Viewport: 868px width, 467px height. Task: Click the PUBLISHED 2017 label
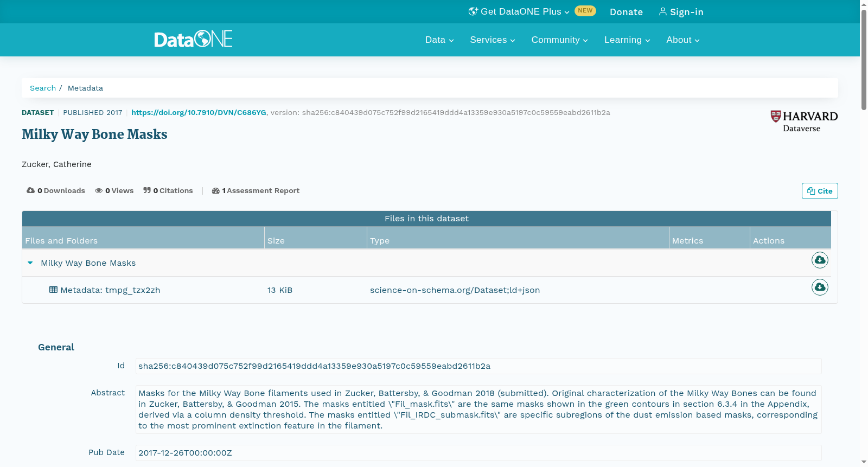93,113
